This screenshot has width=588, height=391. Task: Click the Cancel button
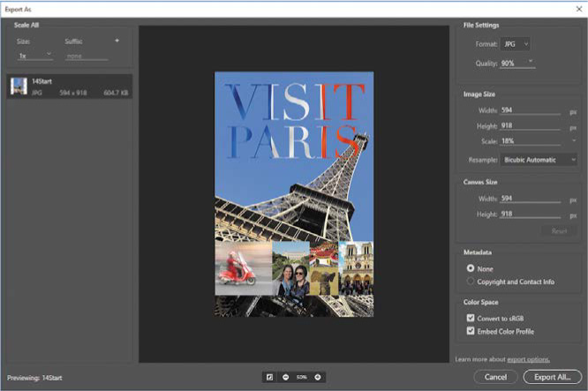495,377
